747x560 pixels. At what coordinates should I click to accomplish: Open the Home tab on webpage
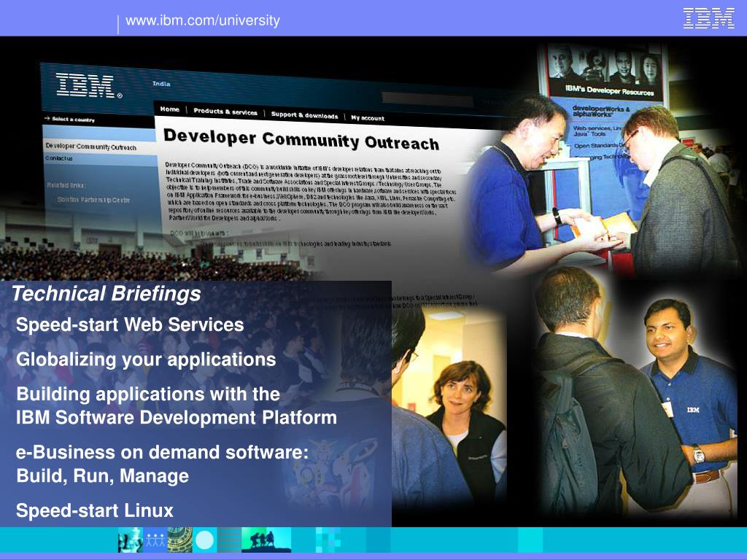(x=169, y=109)
